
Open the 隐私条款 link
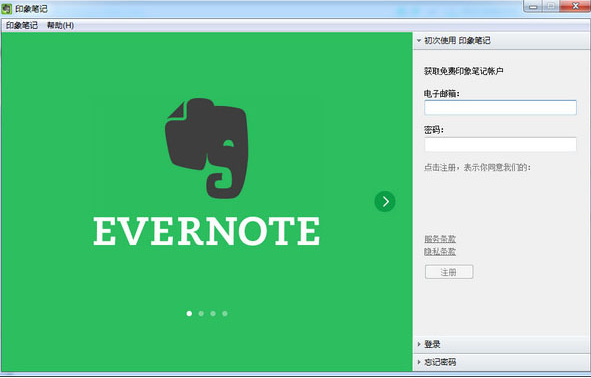pos(440,251)
